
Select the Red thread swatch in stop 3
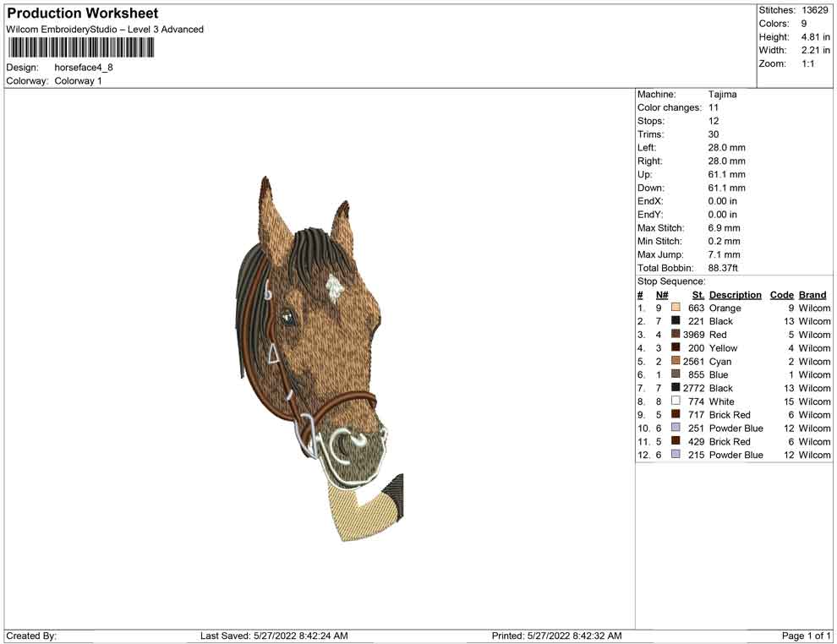tap(676, 335)
